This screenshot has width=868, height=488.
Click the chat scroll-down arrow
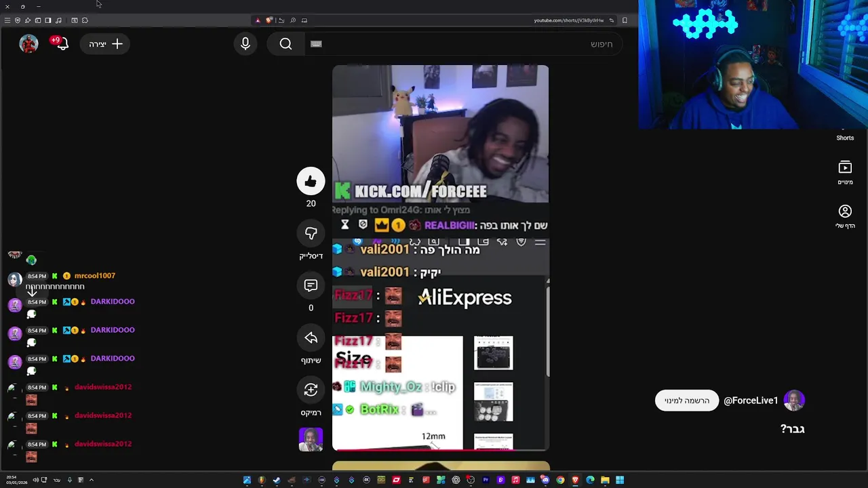(x=31, y=293)
